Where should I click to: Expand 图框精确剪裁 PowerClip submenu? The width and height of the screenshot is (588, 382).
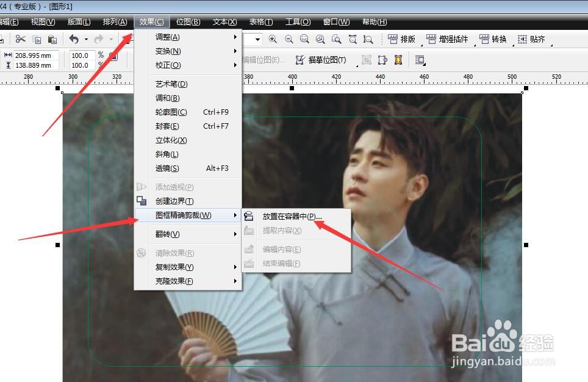click(x=187, y=215)
